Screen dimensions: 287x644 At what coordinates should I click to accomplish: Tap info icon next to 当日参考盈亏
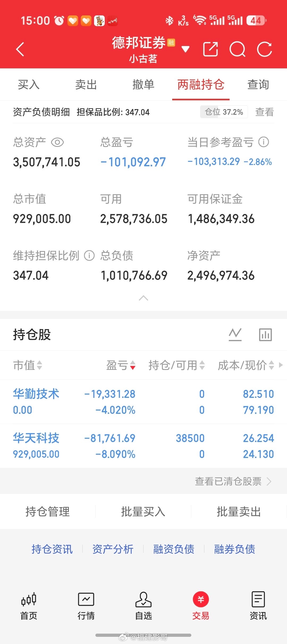pos(264,142)
